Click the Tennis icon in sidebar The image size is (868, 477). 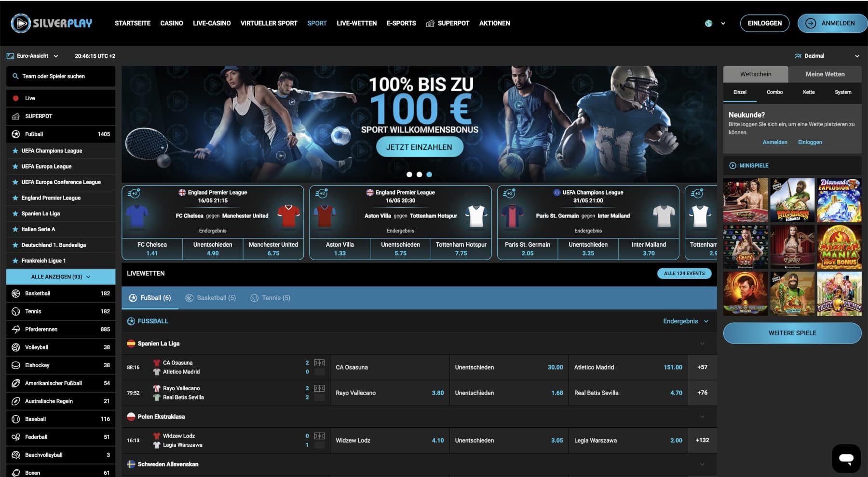point(16,312)
